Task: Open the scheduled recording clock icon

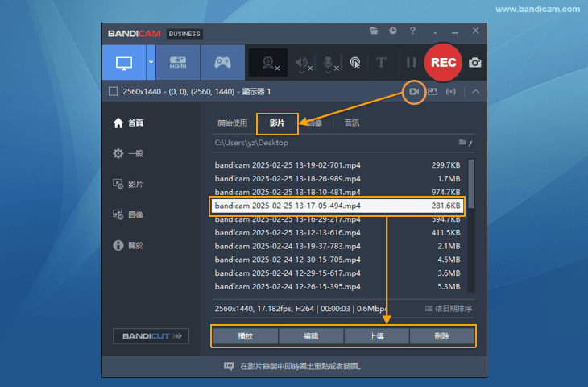Action: click(x=393, y=31)
